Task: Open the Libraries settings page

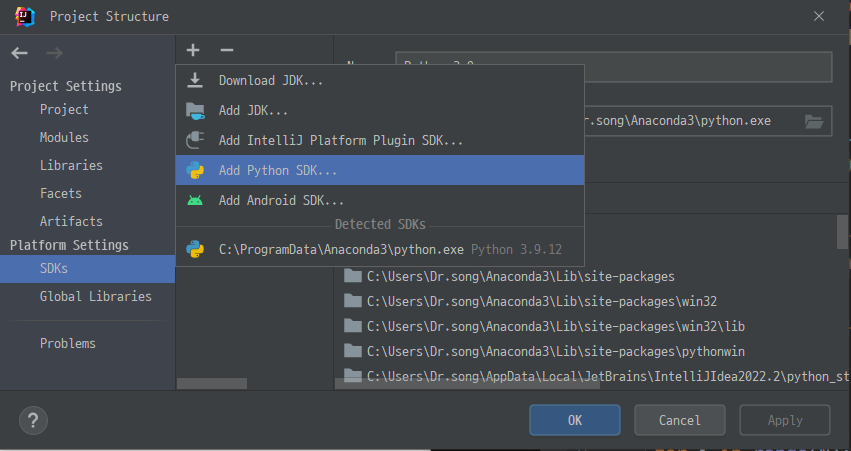Action: coord(71,166)
